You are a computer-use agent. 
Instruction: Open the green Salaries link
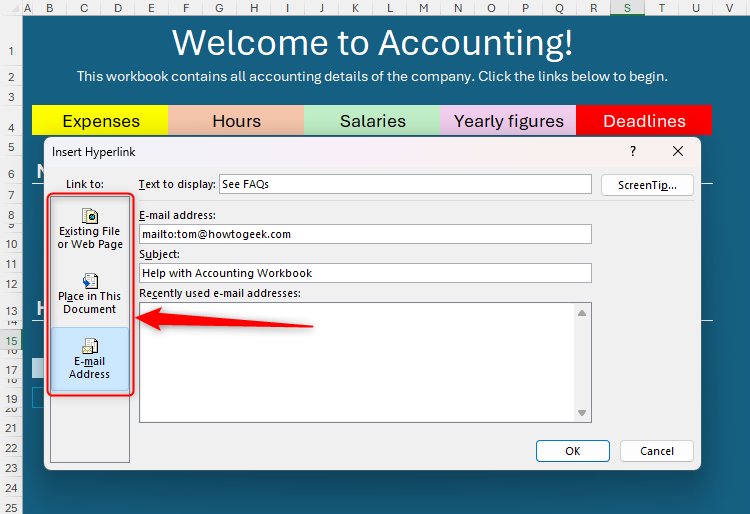coord(372,121)
